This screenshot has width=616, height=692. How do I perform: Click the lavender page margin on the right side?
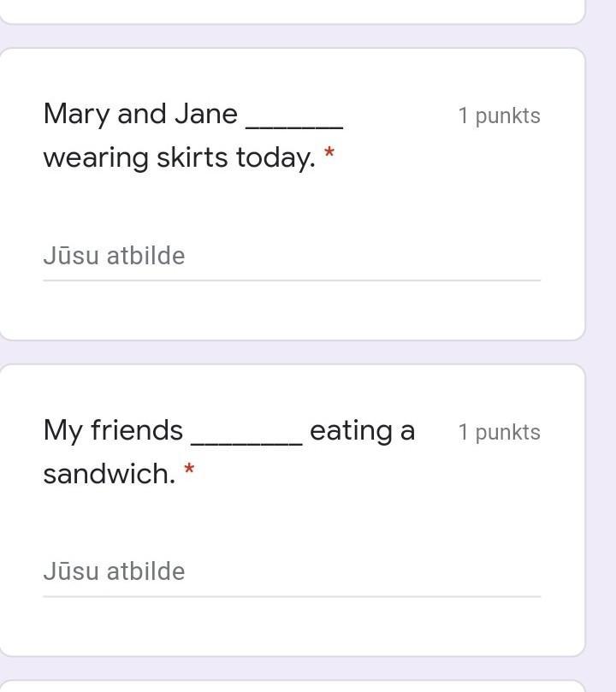601,346
